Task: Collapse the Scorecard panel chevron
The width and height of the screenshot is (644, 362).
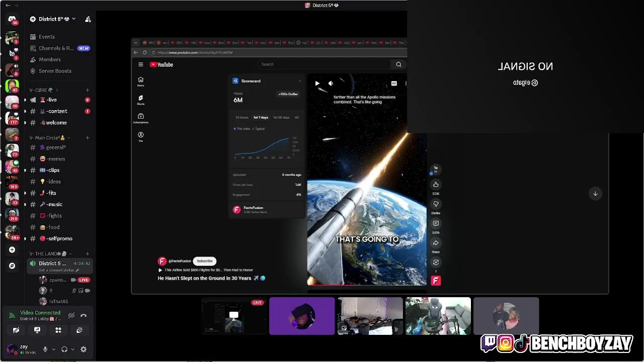Action: pyautogui.click(x=299, y=81)
